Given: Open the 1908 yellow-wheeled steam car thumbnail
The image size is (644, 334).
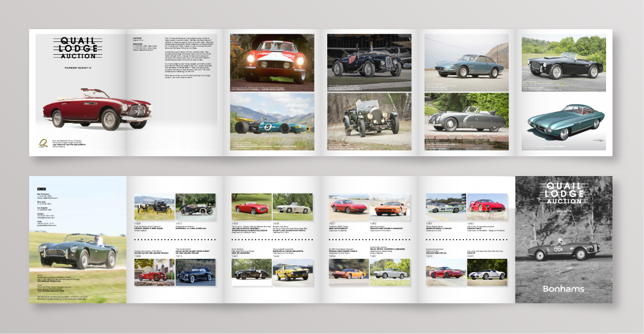Looking at the screenshot, I should tap(155, 207).
